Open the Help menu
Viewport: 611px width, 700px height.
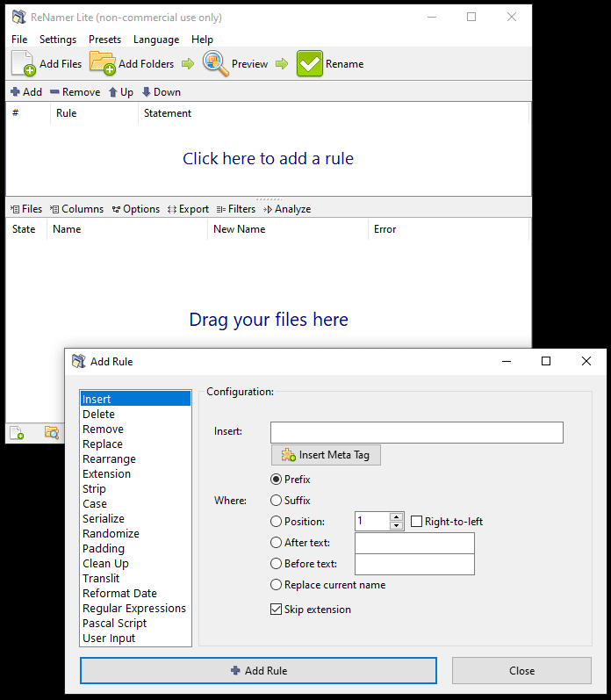pos(202,40)
